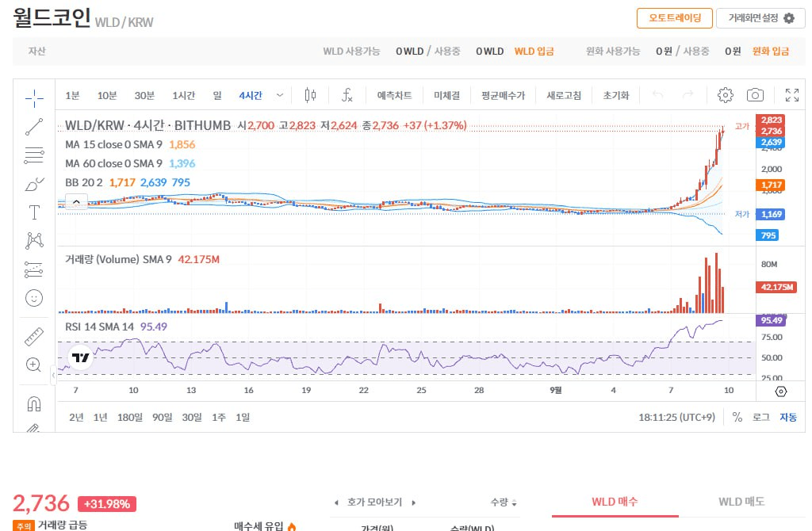Sort the order book by 수량
Viewport: 812px width, 531px height.
(504, 502)
